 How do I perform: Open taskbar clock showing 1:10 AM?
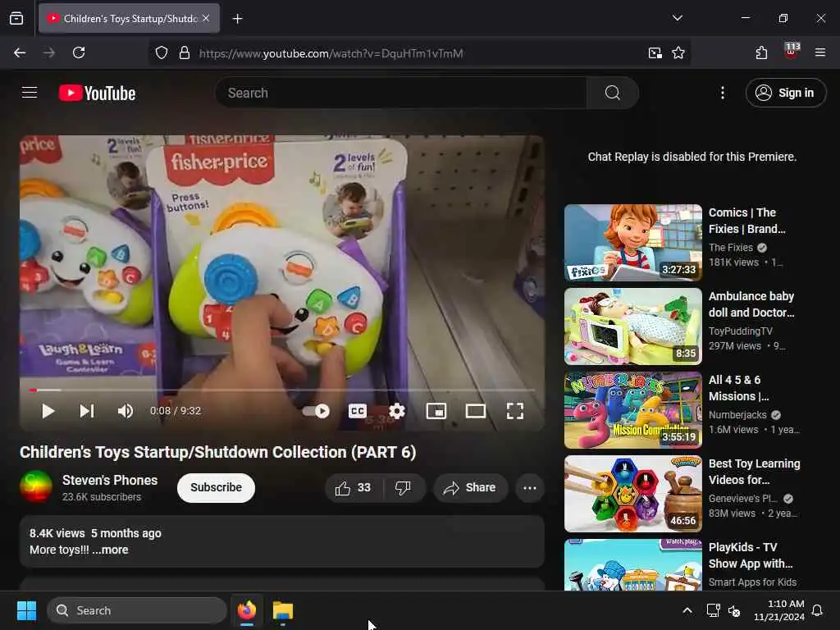point(779,610)
